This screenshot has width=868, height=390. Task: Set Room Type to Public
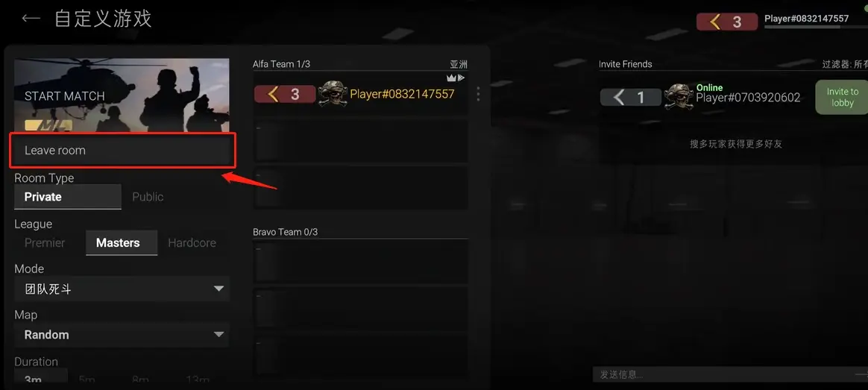pos(148,197)
